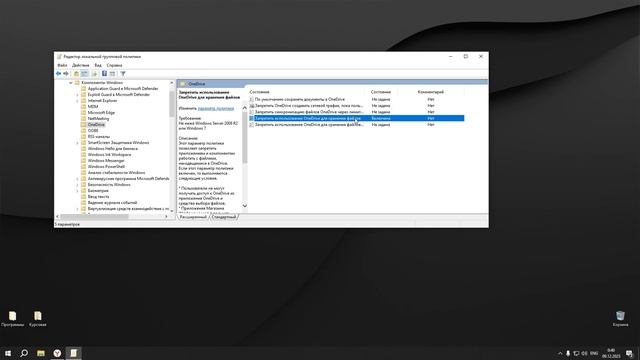Expand the Exploit Guard в Microsoft Defender node
The width and height of the screenshot is (640, 360).
[78, 95]
